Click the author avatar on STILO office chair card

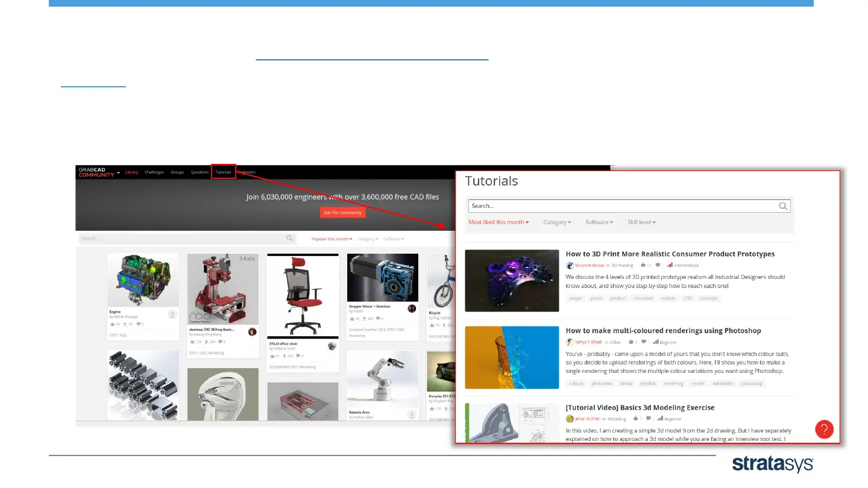click(332, 346)
